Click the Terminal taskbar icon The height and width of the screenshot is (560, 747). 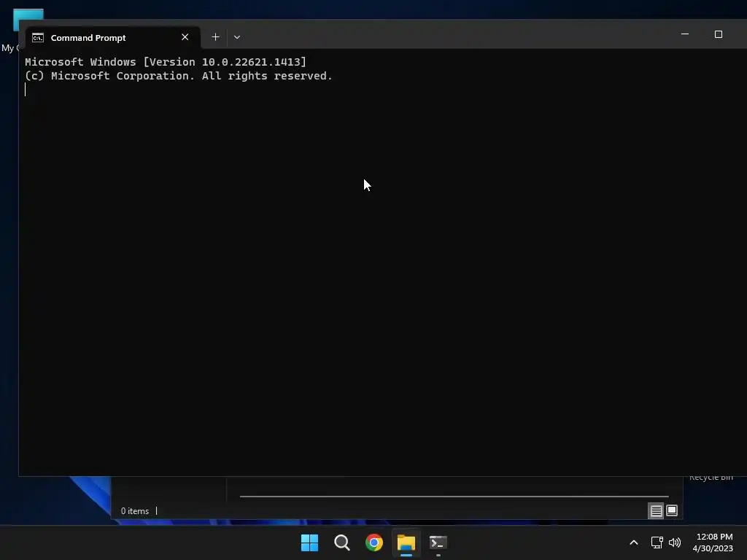click(438, 542)
